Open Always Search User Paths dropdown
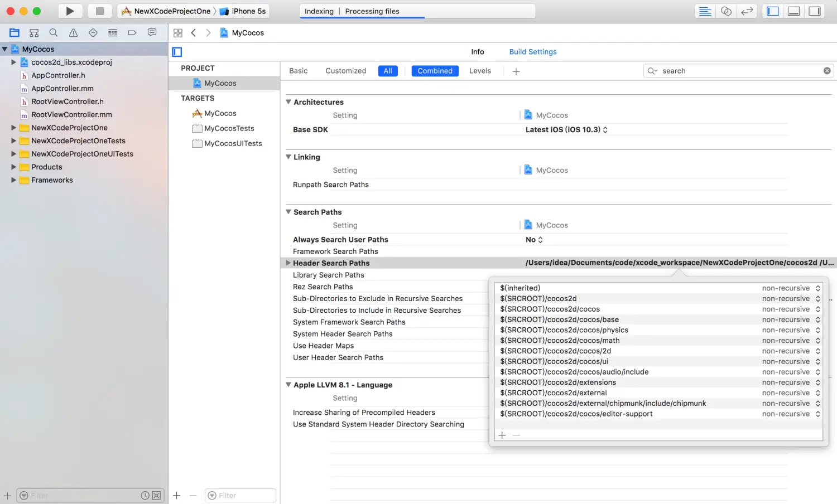 tap(534, 240)
